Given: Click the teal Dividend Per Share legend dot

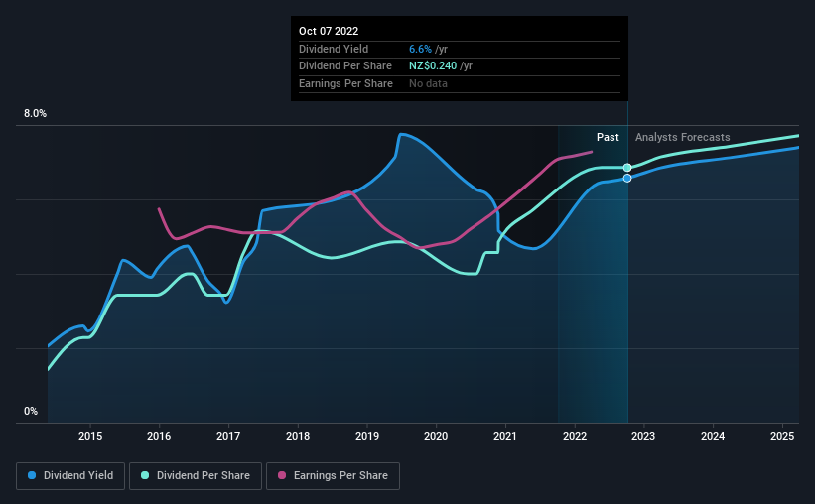Looking at the screenshot, I should click(x=145, y=475).
